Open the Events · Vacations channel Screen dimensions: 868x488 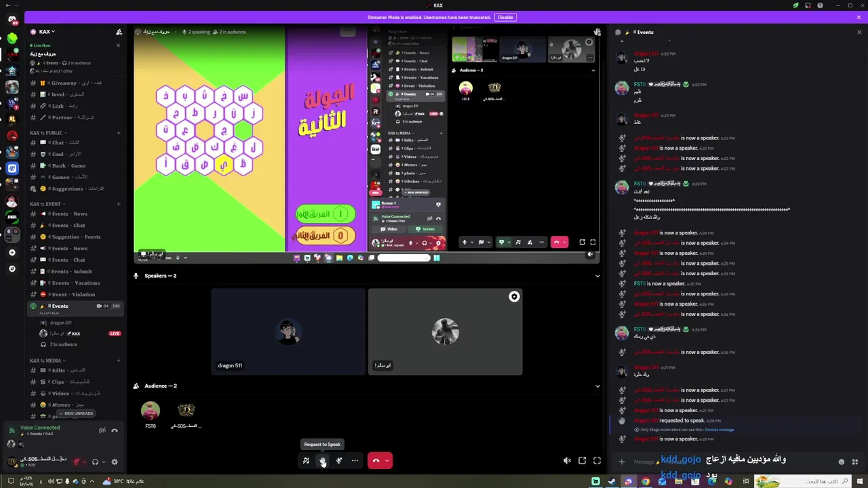[77, 283]
